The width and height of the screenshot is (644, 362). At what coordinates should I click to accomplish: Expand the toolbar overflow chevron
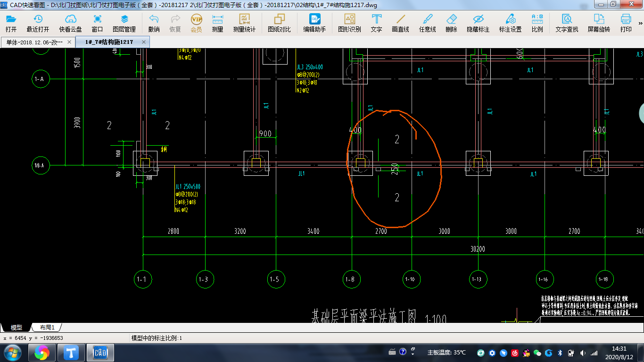pos(640,23)
